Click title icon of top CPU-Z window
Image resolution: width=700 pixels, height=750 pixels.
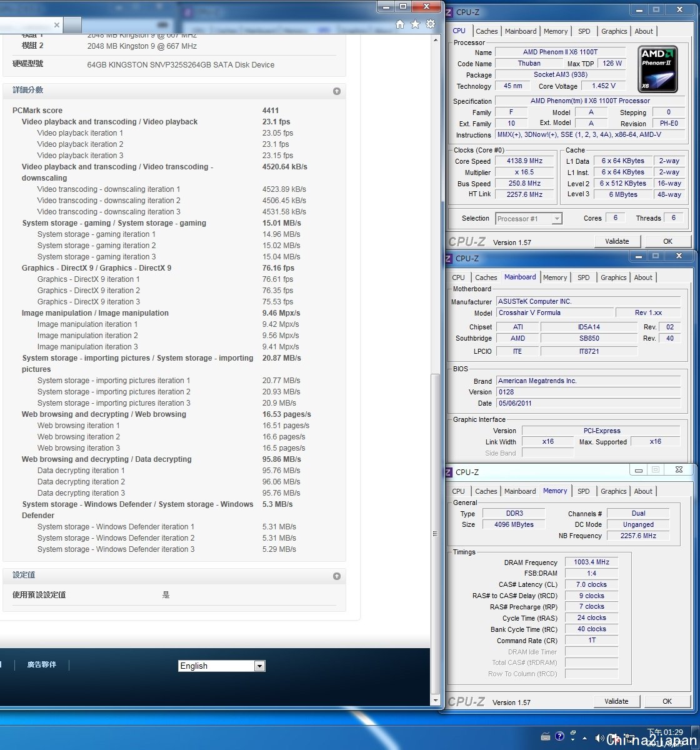click(449, 12)
